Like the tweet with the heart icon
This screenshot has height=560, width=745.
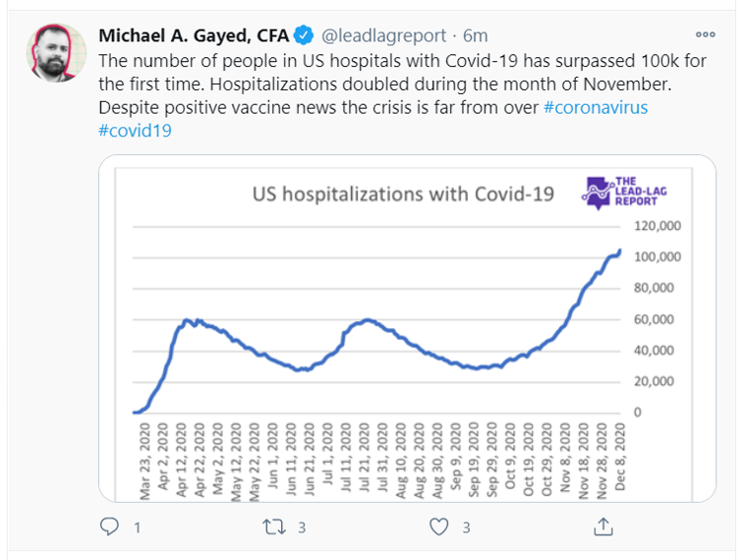coord(439,528)
